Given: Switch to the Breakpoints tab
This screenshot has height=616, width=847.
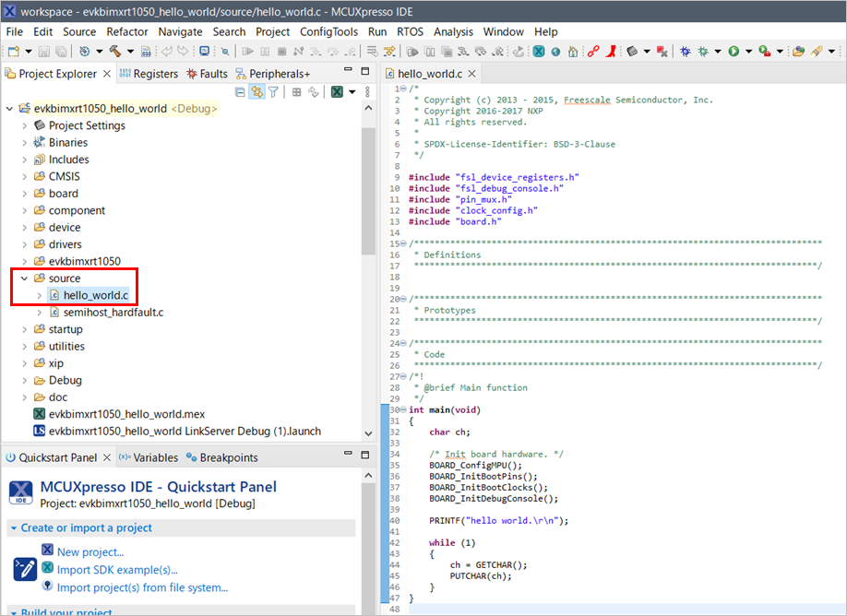Looking at the screenshot, I should pyautogui.click(x=222, y=457).
